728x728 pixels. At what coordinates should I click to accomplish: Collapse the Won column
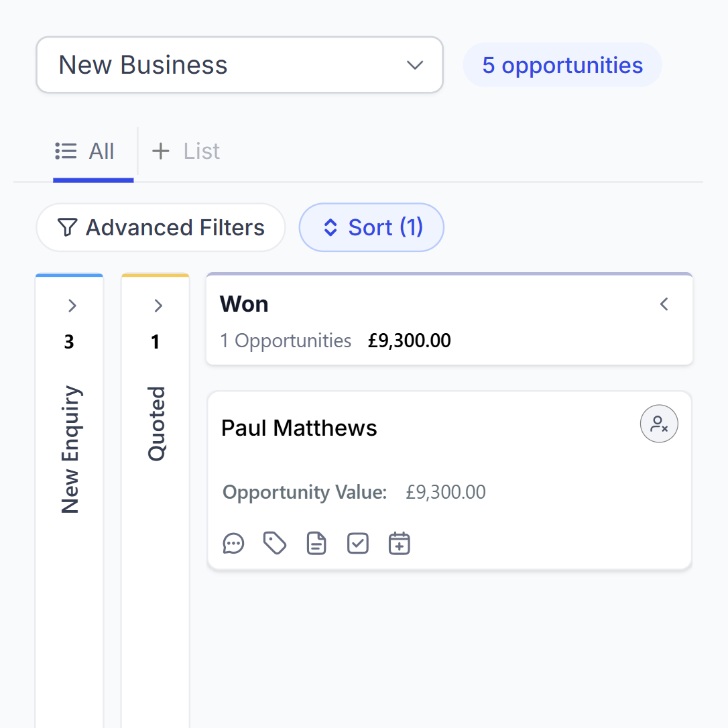coord(664,304)
